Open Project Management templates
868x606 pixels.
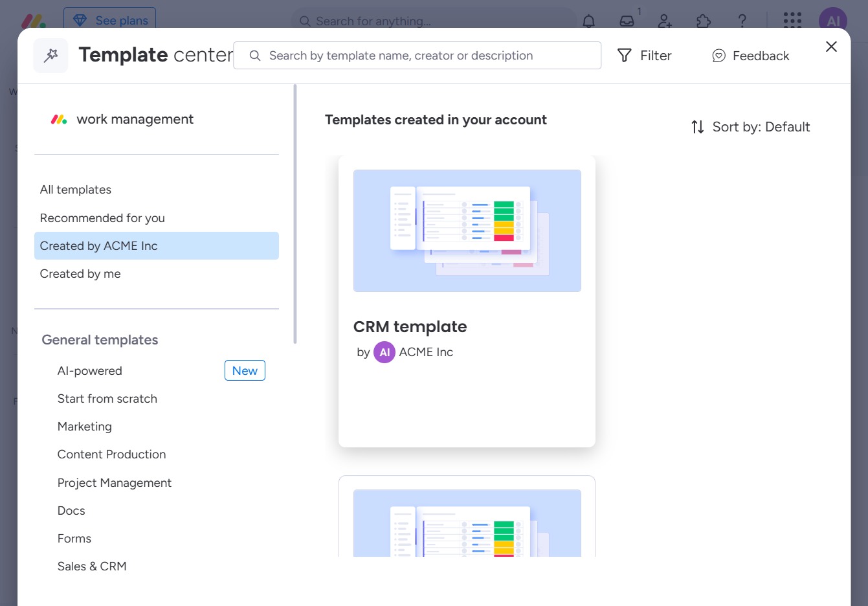point(114,483)
